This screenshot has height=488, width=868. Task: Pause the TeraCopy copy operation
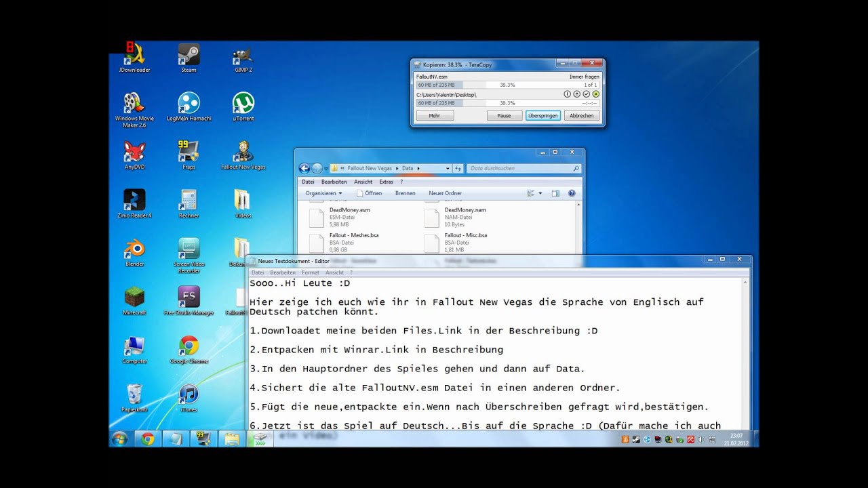coord(504,116)
